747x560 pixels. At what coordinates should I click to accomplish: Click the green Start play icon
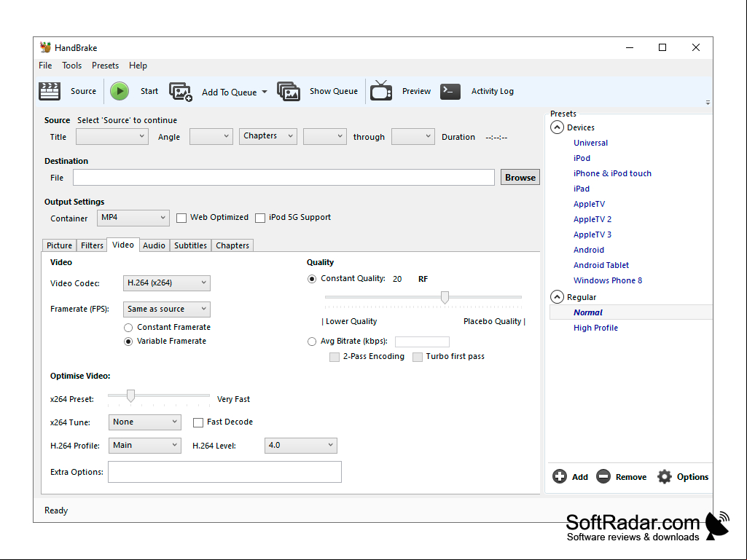coord(120,91)
